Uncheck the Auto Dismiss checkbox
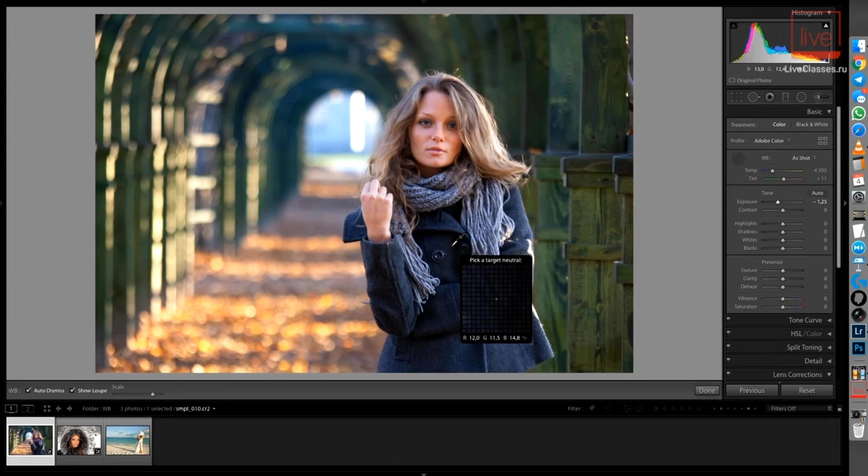The image size is (868, 476). 29,390
